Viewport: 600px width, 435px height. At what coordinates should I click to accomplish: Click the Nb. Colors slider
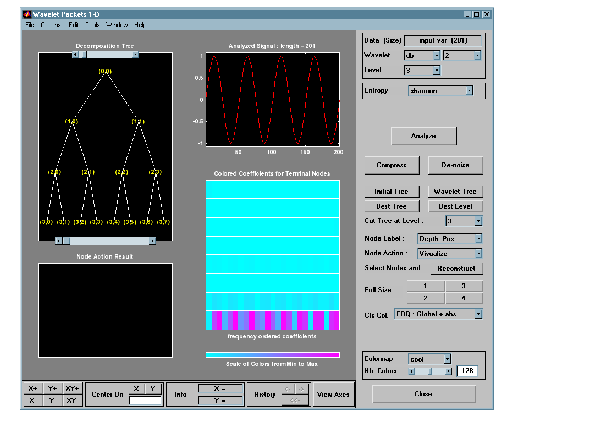(x=430, y=371)
